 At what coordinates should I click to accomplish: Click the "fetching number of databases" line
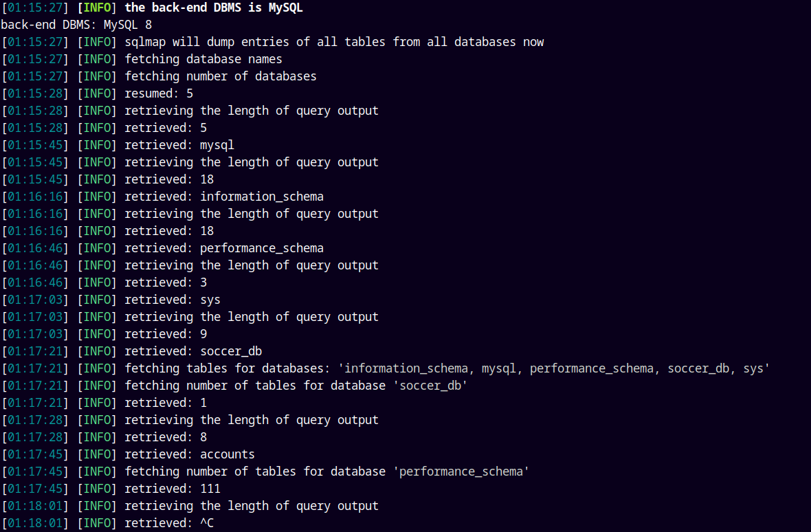[x=221, y=76]
